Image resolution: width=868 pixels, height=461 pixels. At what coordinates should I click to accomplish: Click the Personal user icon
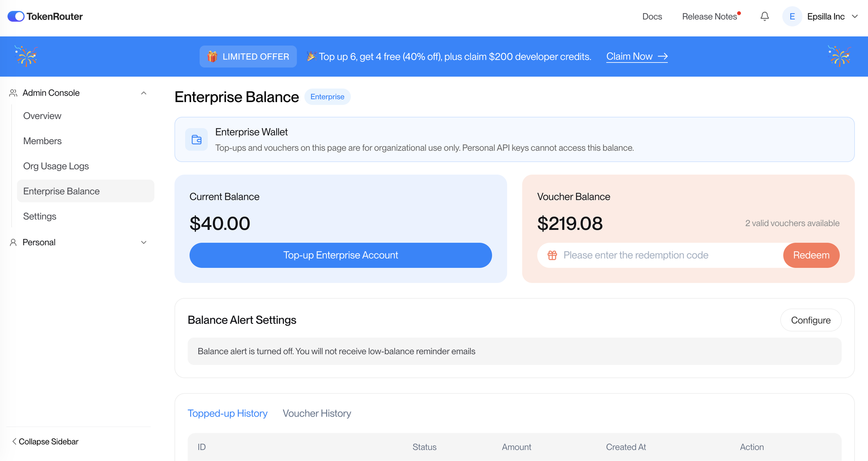13,242
